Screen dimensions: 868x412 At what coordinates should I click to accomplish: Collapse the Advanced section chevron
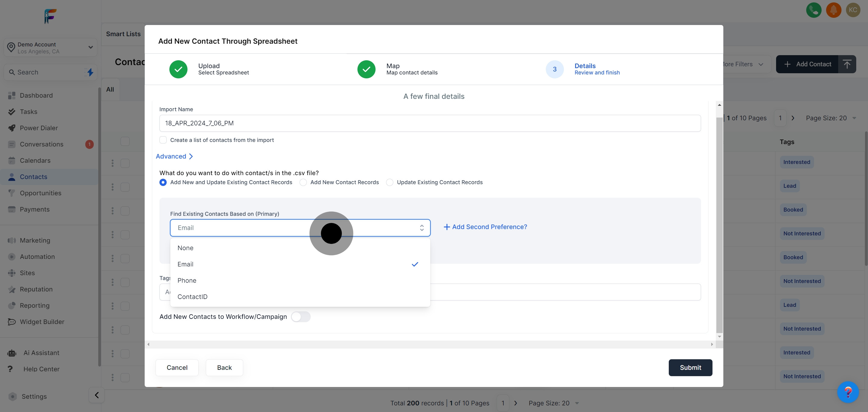click(x=191, y=156)
